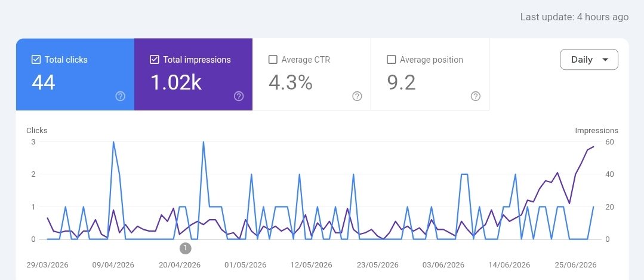The height and width of the screenshot is (280, 644).
Task: Click the 09/04/2026 date label
Action: 113,265
